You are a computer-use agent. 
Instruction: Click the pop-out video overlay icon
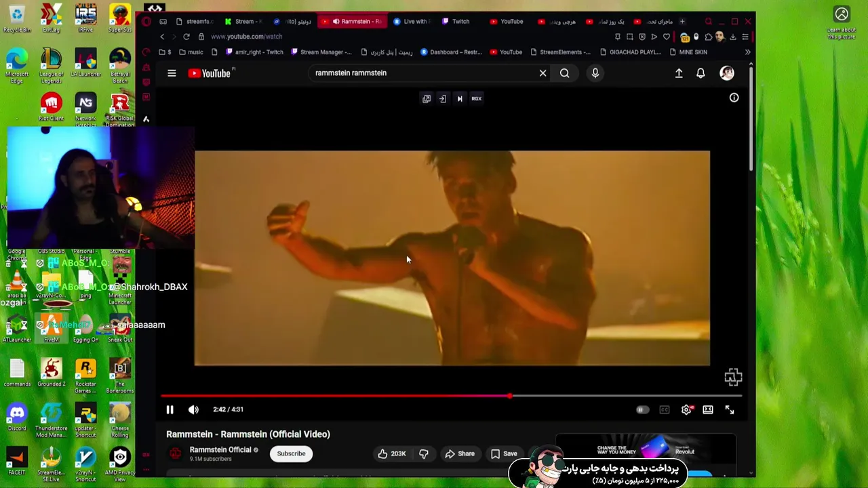[x=427, y=98]
